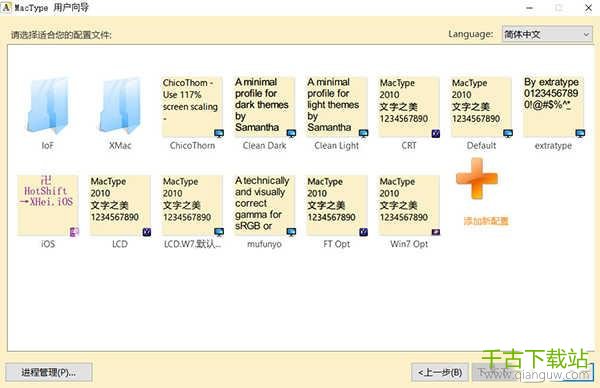The image size is (600, 388).
Task: Pick the iOS profile thumbnail
Action: click(x=48, y=205)
